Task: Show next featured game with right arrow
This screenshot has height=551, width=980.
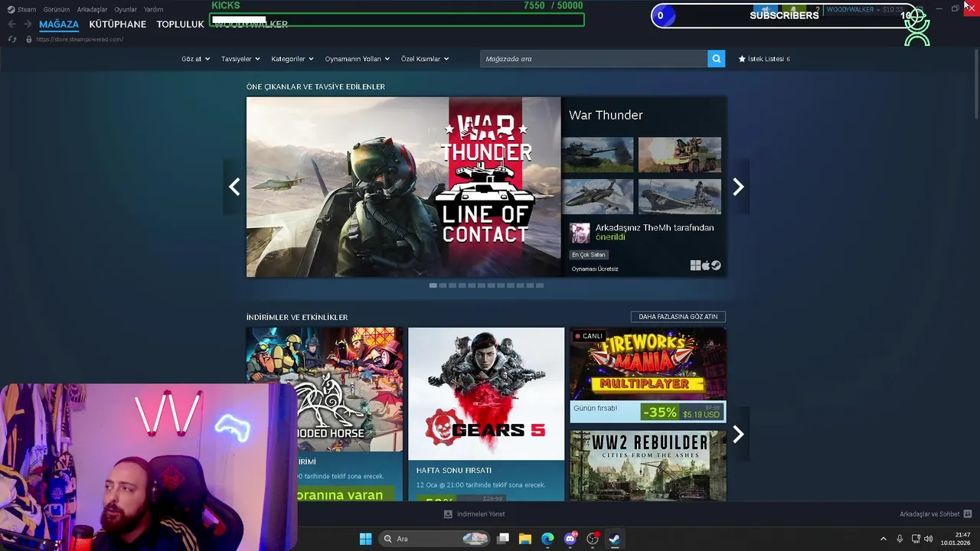Action: (738, 187)
